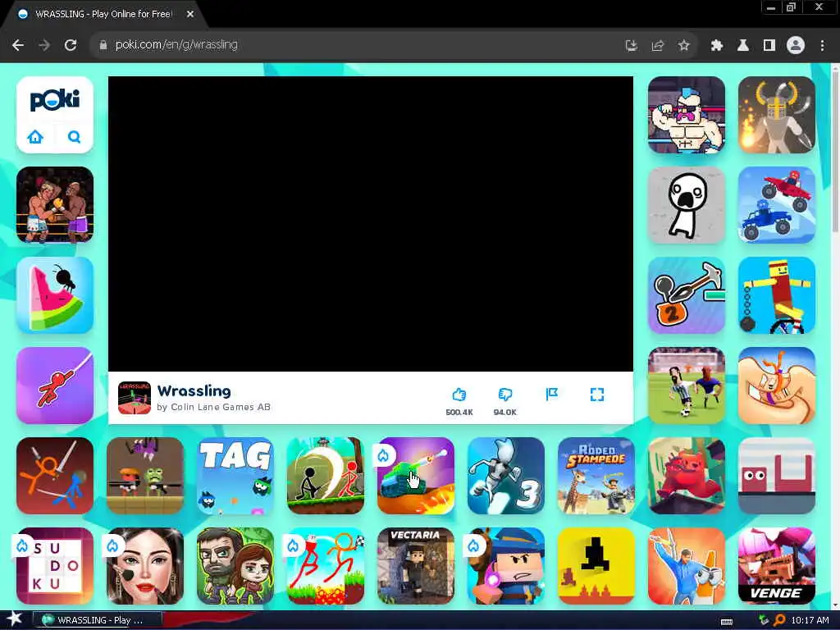Switch to WRASSLING - Play taskbar window
Image resolution: width=840 pixels, height=630 pixels.
coord(97,620)
